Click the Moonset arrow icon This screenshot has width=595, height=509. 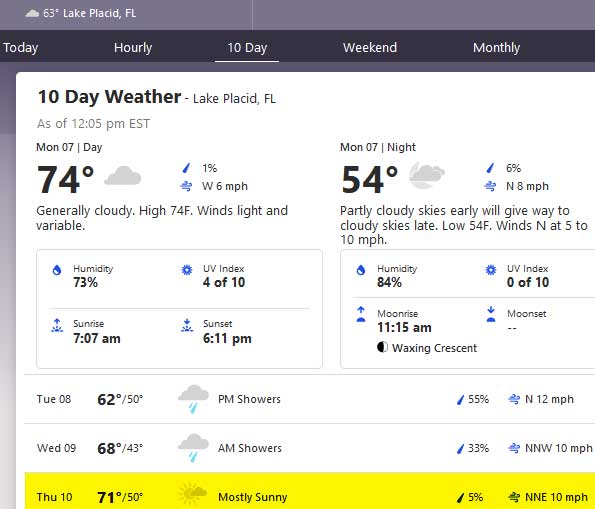click(x=491, y=314)
